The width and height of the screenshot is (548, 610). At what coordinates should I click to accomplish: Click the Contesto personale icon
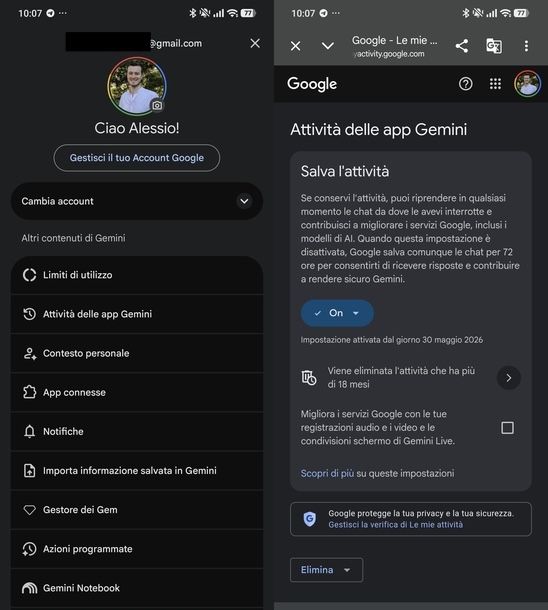[30, 353]
